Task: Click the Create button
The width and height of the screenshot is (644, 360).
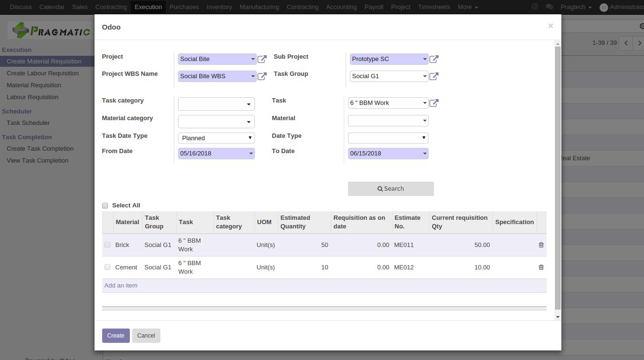Action: click(x=116, y=335)
